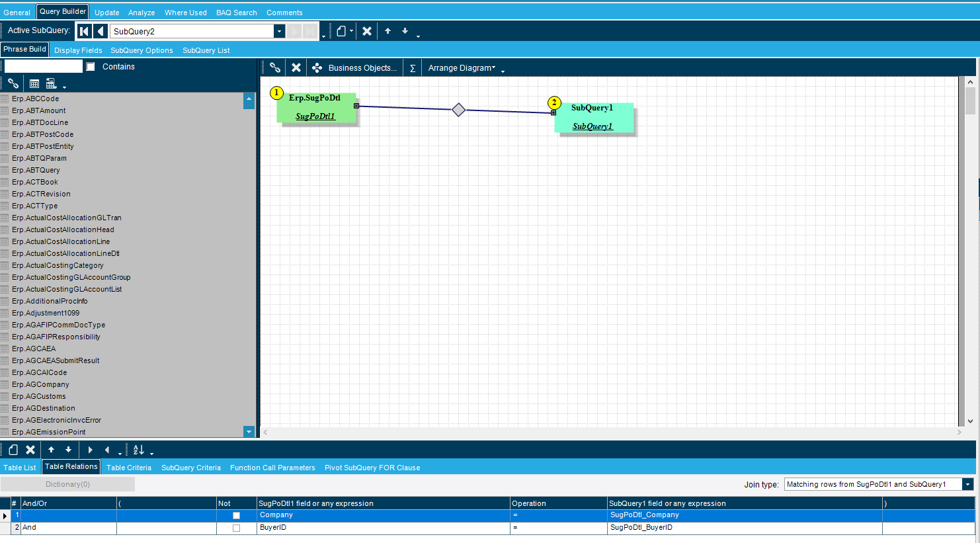Open the overflow arrow after the subquery move arrows
980x543 pixels.
(418, 35)
